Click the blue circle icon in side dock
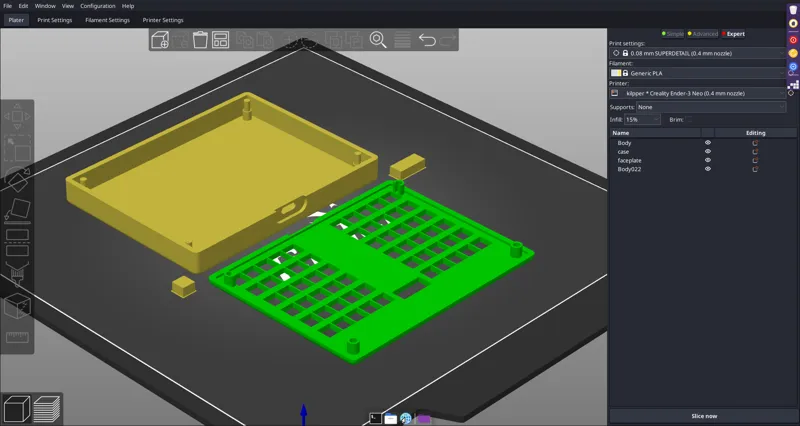The image size is (800, 426). pos(793,67)
